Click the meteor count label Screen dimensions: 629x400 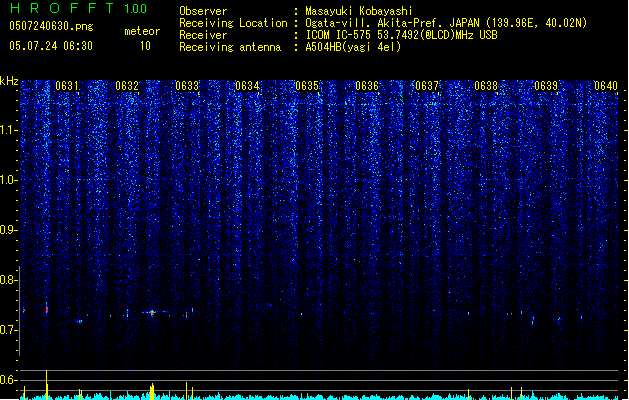pos(142,31)
